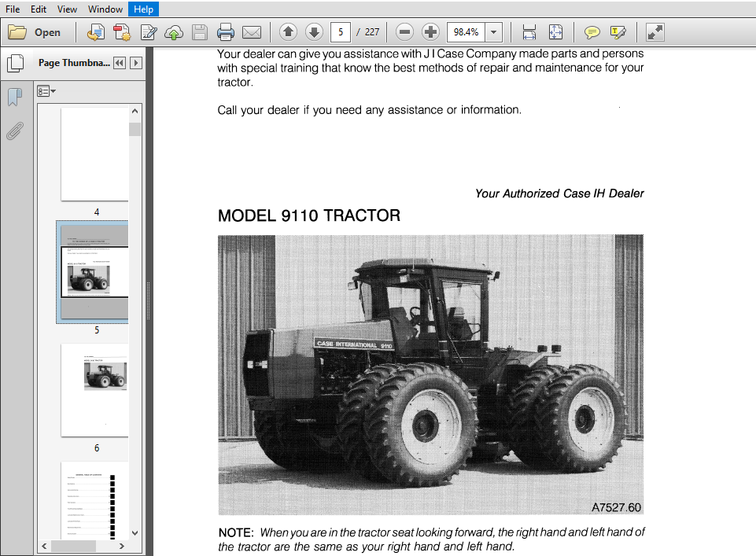Select page 5 thumbnail

tap(94, 272)
